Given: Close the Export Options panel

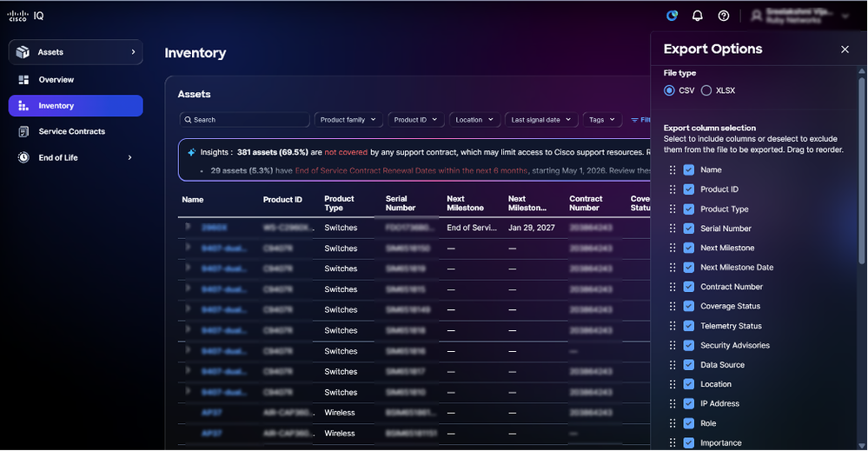Looking at the screenshot, I should [845, 50].
